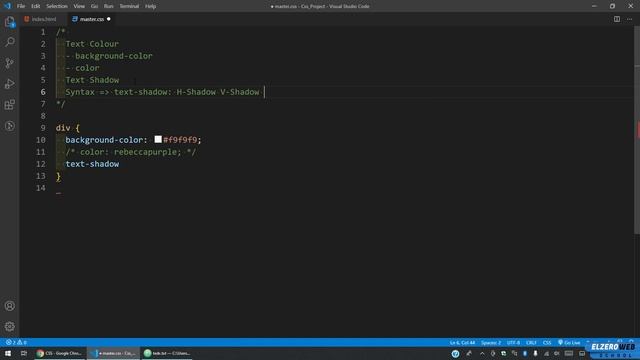Switch to the tads.txt taskbar window
The width and height of the screenshot is (640, 360).
click(167, 353)
